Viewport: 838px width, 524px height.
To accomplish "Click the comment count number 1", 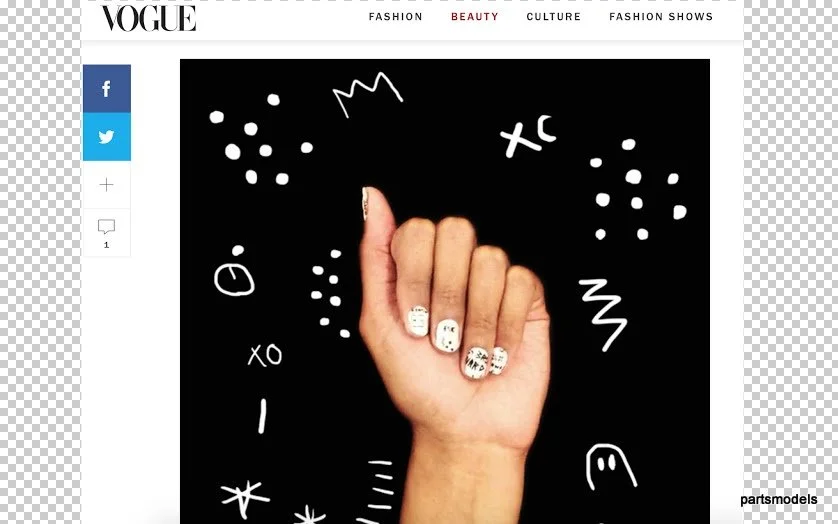I will point(106,245).
